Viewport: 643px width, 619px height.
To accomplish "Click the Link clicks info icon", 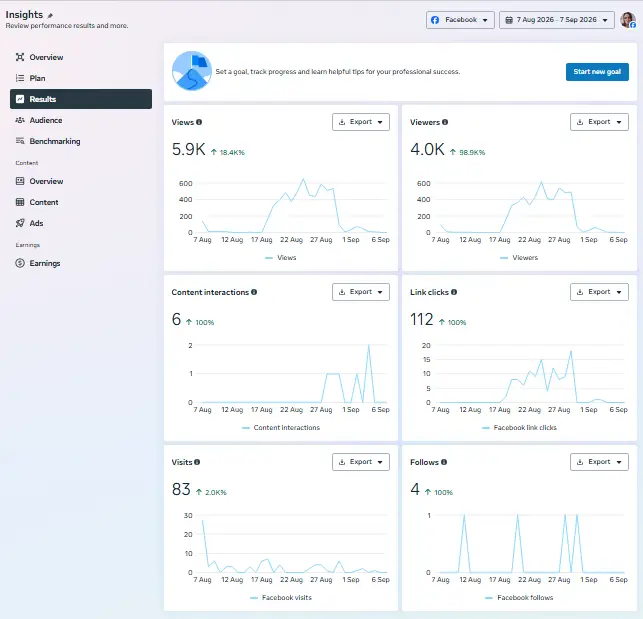I will pos(454,292).
